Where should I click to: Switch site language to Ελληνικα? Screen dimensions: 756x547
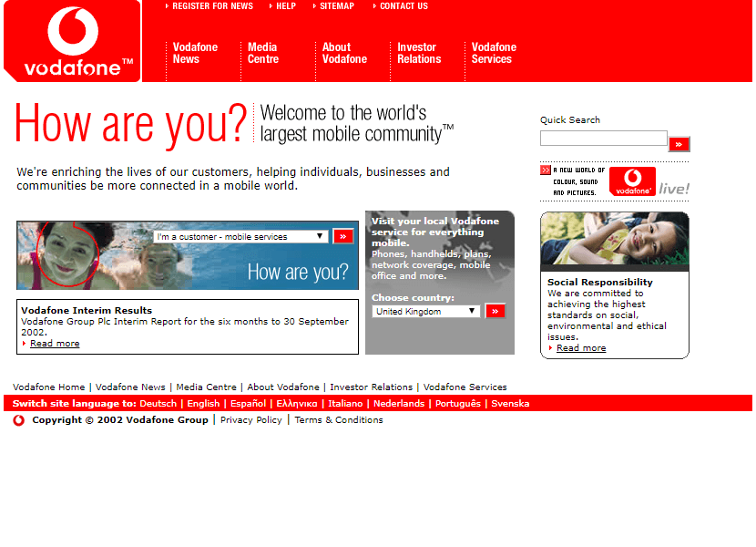pos(297,404)
